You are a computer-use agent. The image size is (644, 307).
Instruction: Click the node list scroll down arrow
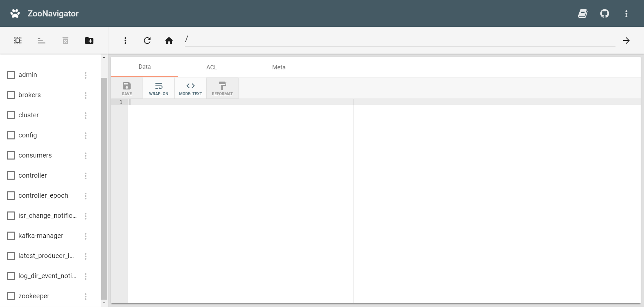pos(104,303)
